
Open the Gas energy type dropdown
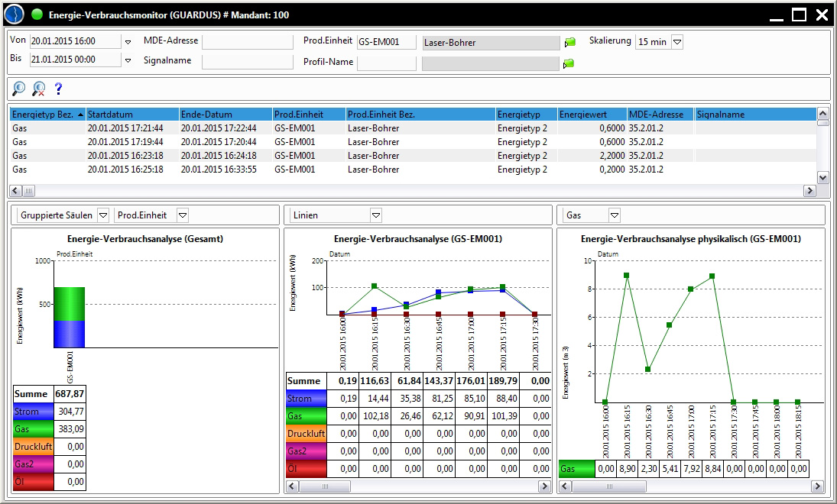tap(614, 215)
